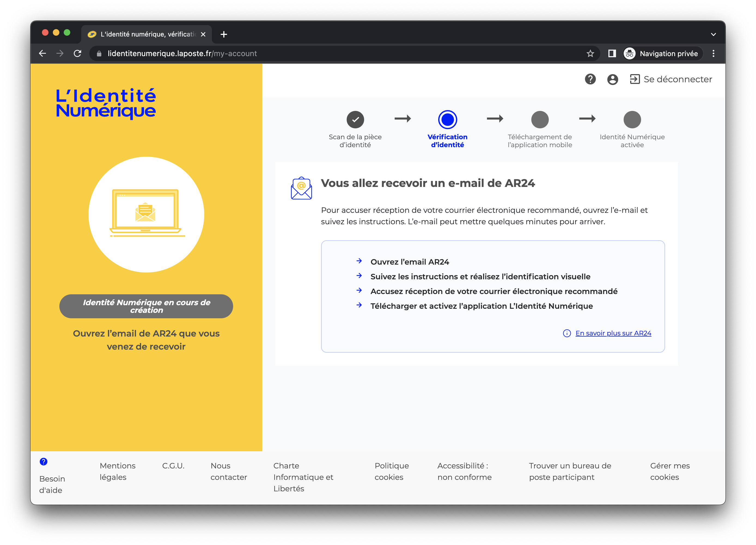This screenshot has width=756, height=545.
Task: Select the L'identité numérique browser tab
Action: [146, 34]
